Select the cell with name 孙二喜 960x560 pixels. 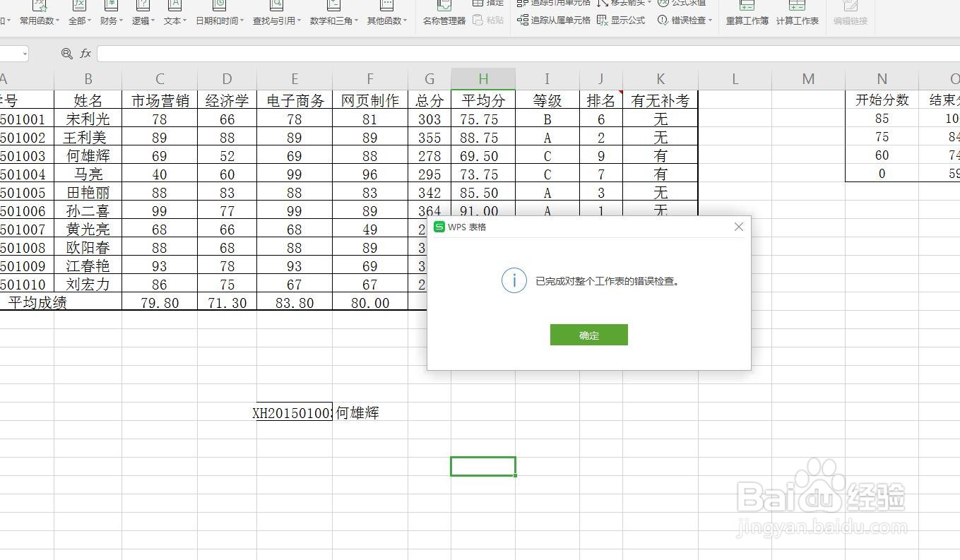tap(88, 211)
